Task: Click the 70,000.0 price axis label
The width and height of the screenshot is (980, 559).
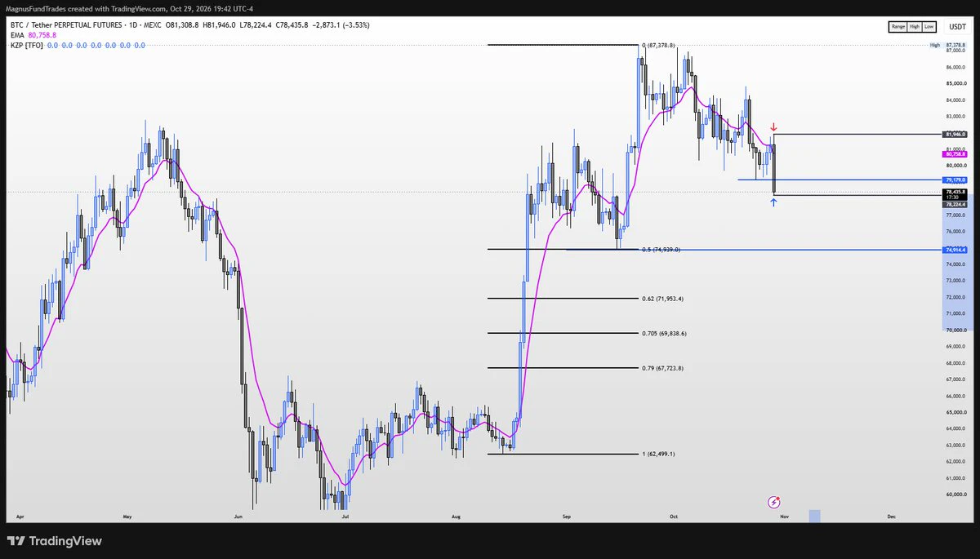Action: coord(955,331)
